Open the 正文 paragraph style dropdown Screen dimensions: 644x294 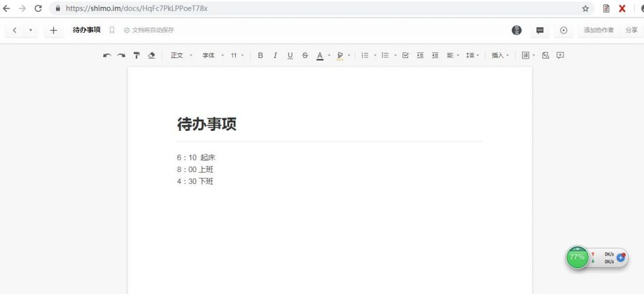pos(181,55)
